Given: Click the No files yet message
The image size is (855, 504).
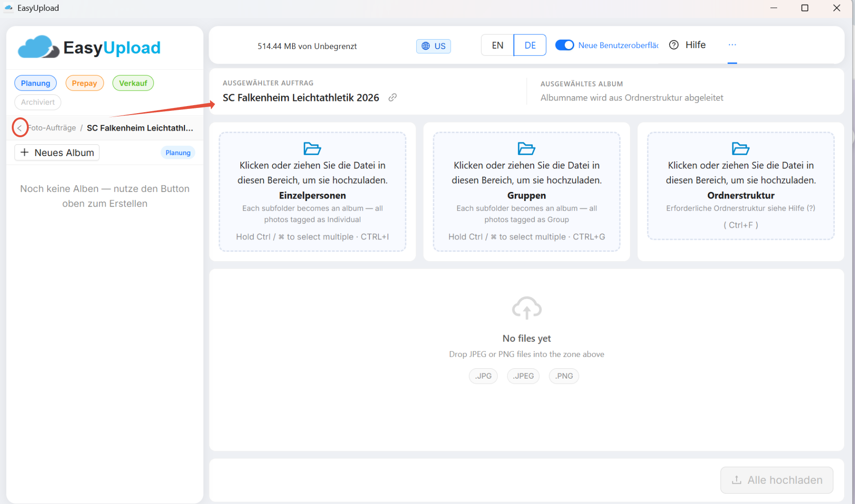Looking at the screenshot, I should (527, 338).
